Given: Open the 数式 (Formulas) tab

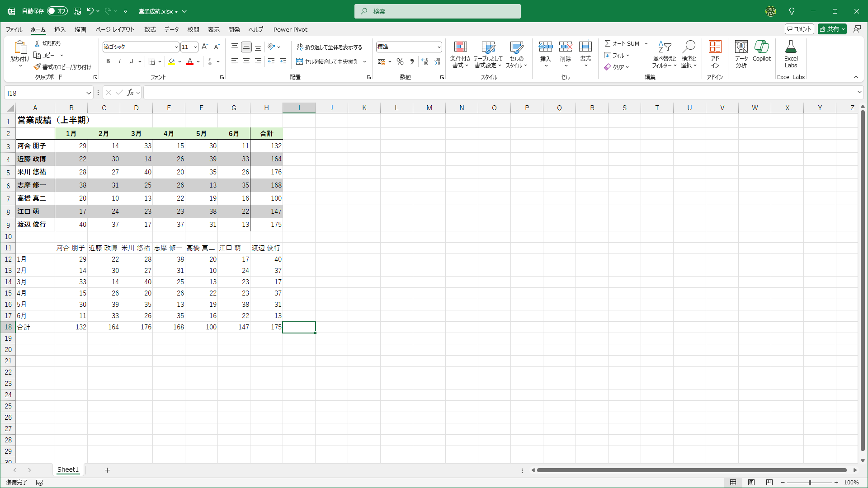Looking at the screenshot, I should [150, 29].
